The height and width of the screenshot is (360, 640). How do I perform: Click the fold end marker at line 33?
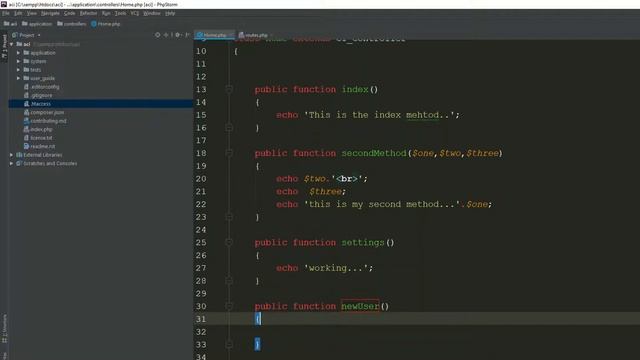click(229, 344)
